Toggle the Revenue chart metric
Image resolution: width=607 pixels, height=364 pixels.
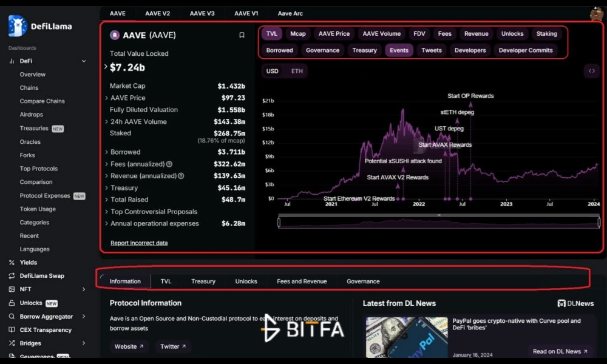click(x=476, y=33)
